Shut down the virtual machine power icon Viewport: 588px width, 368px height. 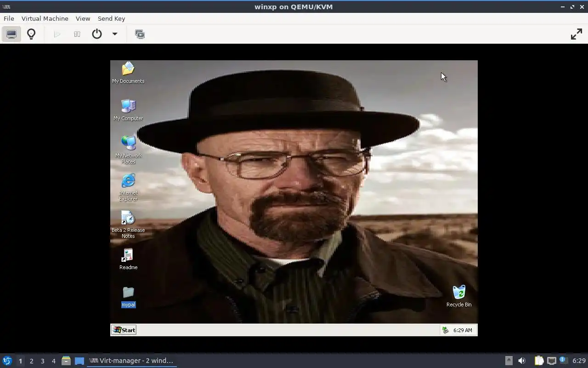coord(96,34)
